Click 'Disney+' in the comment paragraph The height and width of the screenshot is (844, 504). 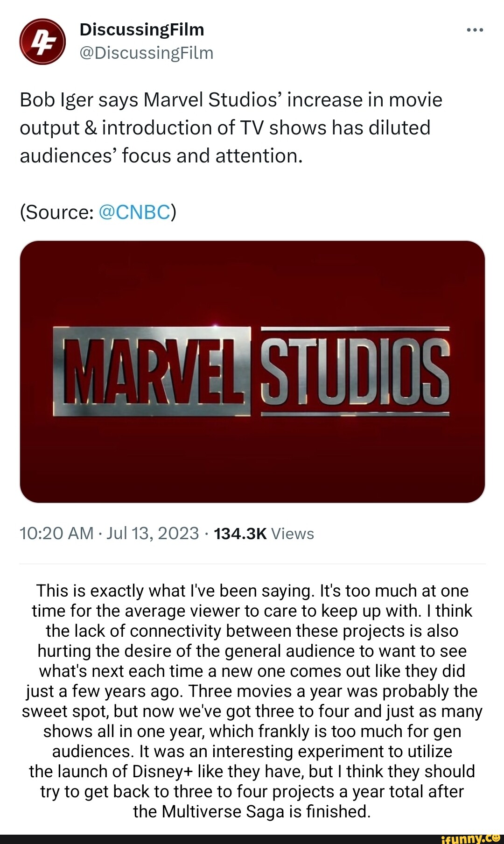(162, 772)
